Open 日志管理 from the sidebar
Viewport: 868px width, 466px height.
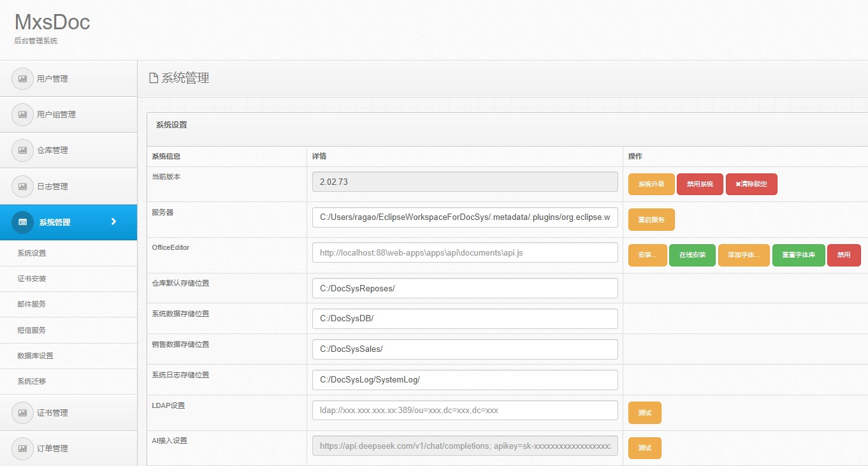pyautogui.click(x=68, y=186)
